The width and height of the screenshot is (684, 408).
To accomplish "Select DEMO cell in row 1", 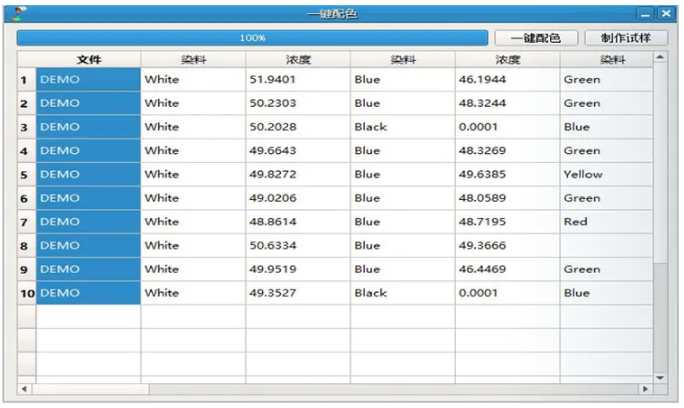I will click(x=89, y=79).
